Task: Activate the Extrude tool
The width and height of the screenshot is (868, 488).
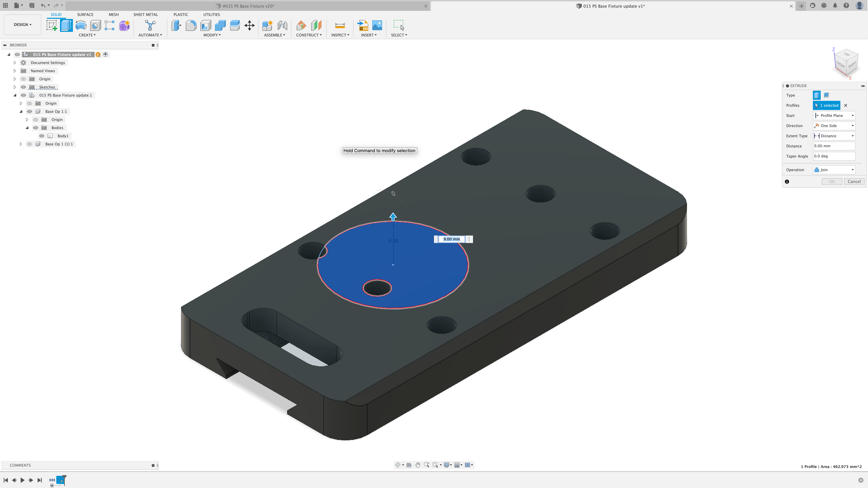Action: (x=66, y=25)
